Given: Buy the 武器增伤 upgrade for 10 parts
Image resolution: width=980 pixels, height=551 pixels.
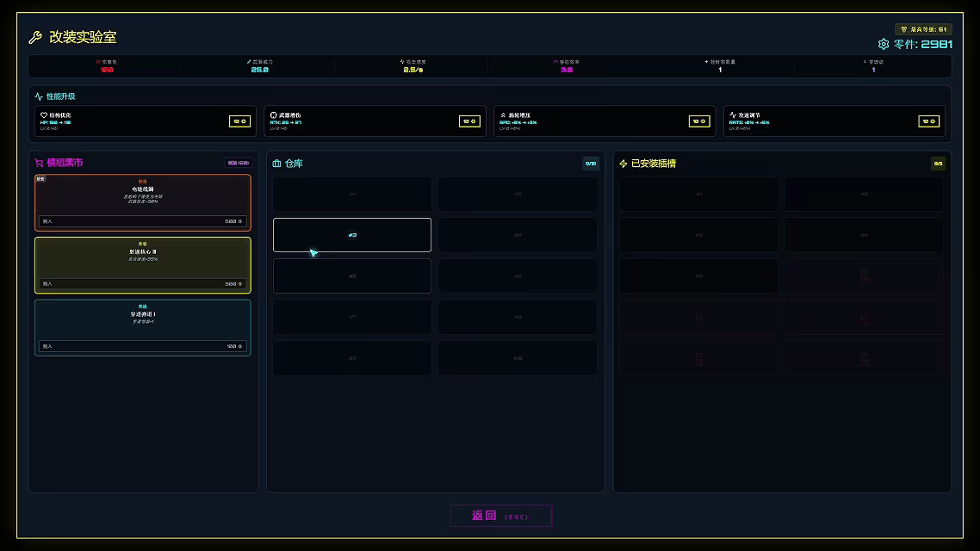Looking at the screenshot, I should (469, 121).
